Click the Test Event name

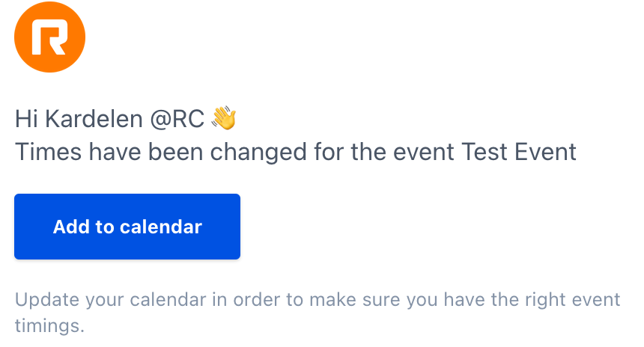[x=519, y=152]
